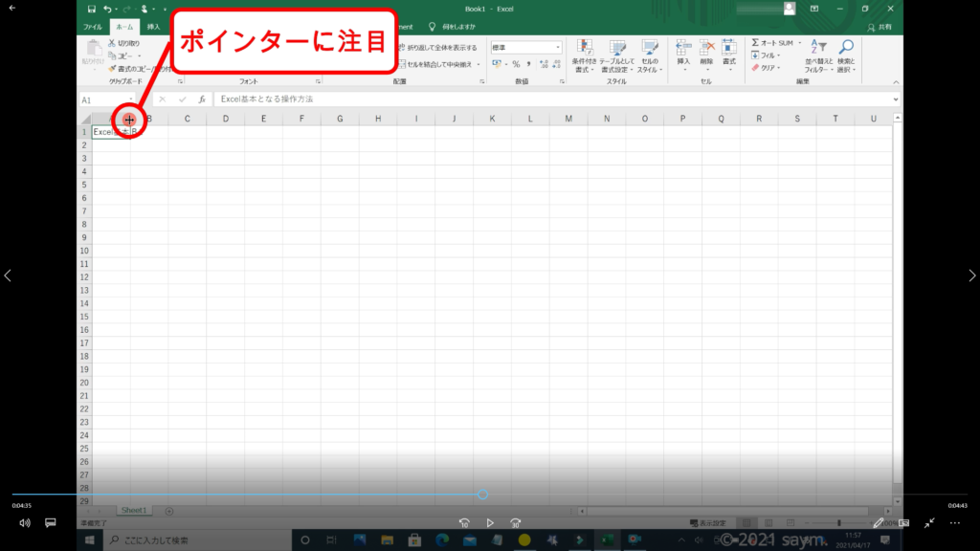Image resolution: width=980 pixels, height=551 pixels.
Task: Click the AutoSum (オート SUM) icon
Action: (x=756, y=43)
